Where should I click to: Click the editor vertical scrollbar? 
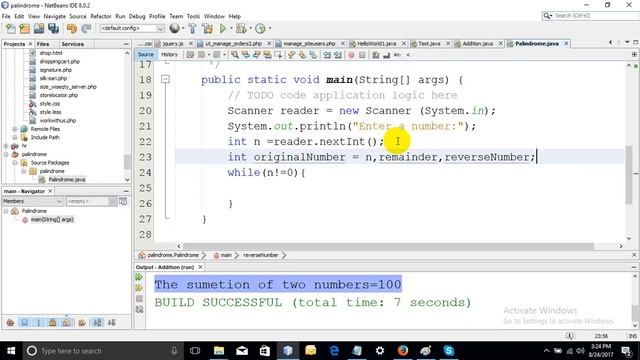(629, 176)
